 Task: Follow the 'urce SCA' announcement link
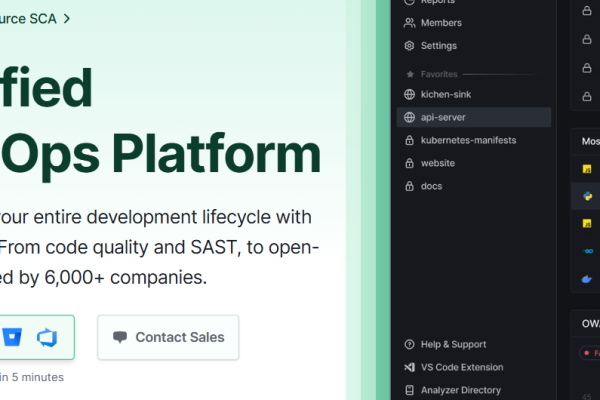35,19
